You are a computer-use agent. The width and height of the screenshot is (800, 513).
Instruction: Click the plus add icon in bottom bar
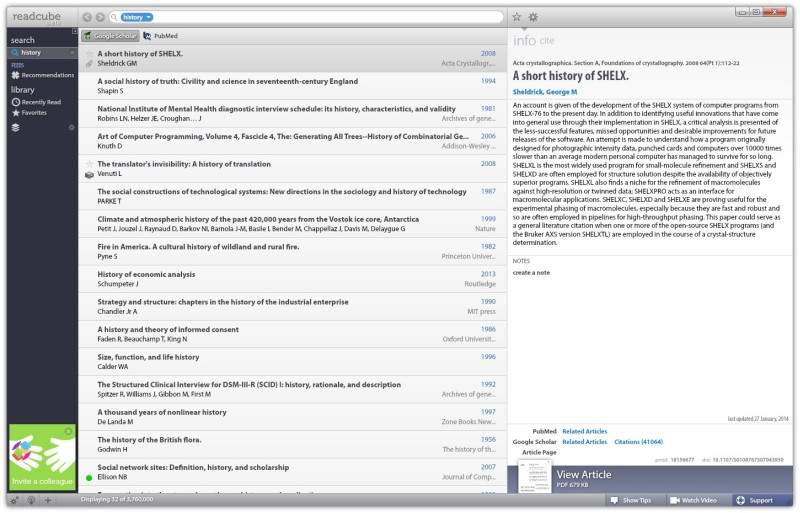pyautogui.click(x=47, y=501)
